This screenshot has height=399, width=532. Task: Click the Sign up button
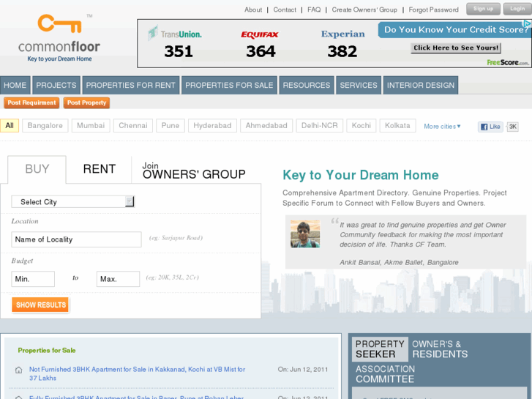coord(483,9)
